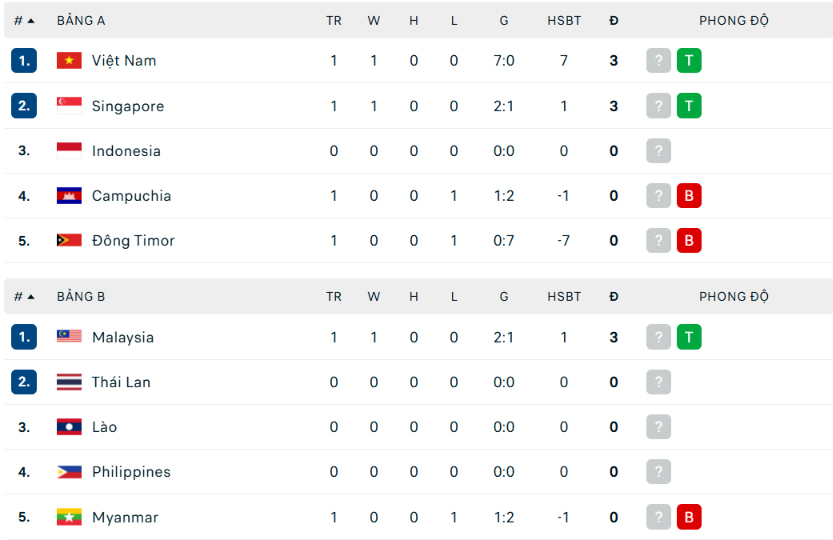Click the Singapore flag icon
Screen dimensions: 833x540
click(x=69, y=106)
